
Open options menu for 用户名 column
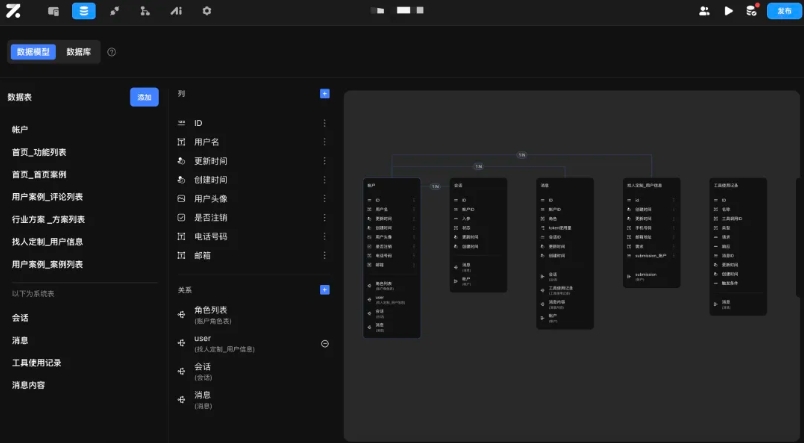click(x=325, y=142)
